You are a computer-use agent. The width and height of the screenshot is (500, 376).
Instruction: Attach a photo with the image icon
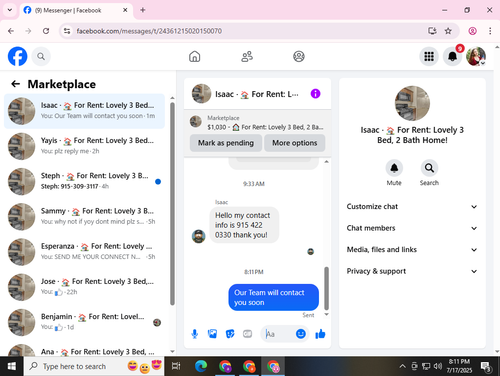click(212, 334)
